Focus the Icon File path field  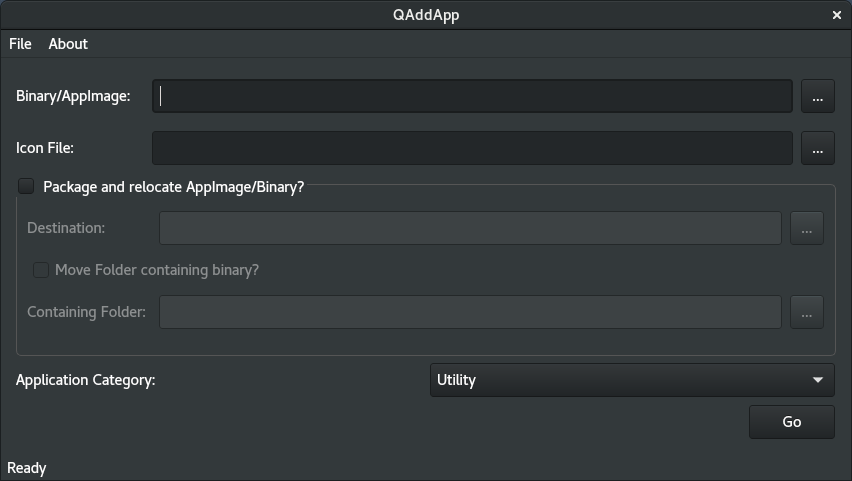[472, 148]
